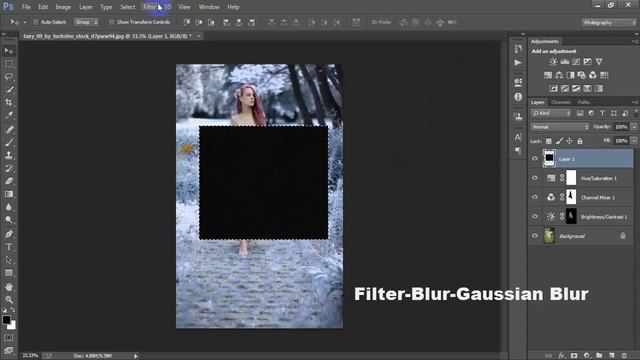Add a Levels adjustment
Image resolution: width=640 pixels, height=360 pixels.
pos(564,62)
